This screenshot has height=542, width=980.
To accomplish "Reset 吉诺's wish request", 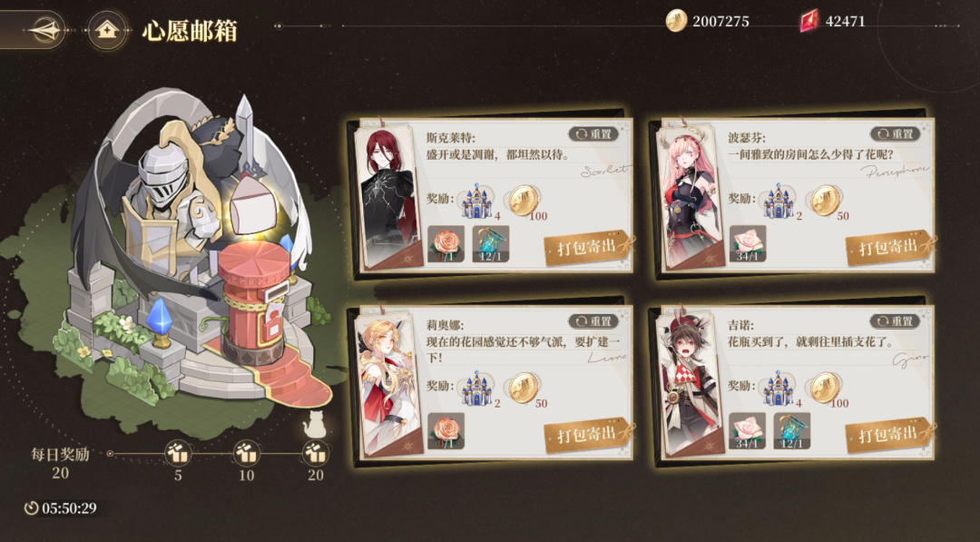I will (895, 321).
